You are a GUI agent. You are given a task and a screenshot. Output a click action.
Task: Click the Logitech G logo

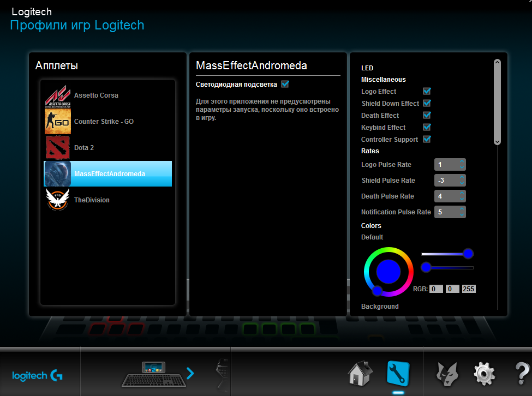pyautogui.click(x=37, y=376)
